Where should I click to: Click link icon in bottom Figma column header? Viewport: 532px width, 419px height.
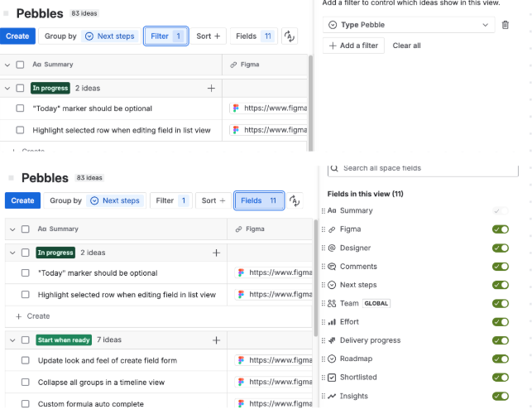point(239,229)
